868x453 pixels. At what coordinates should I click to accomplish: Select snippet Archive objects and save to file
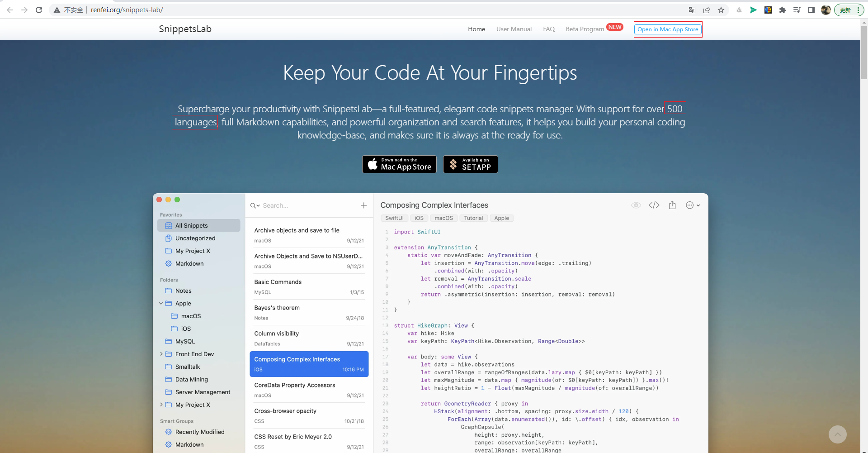point(309,235)
